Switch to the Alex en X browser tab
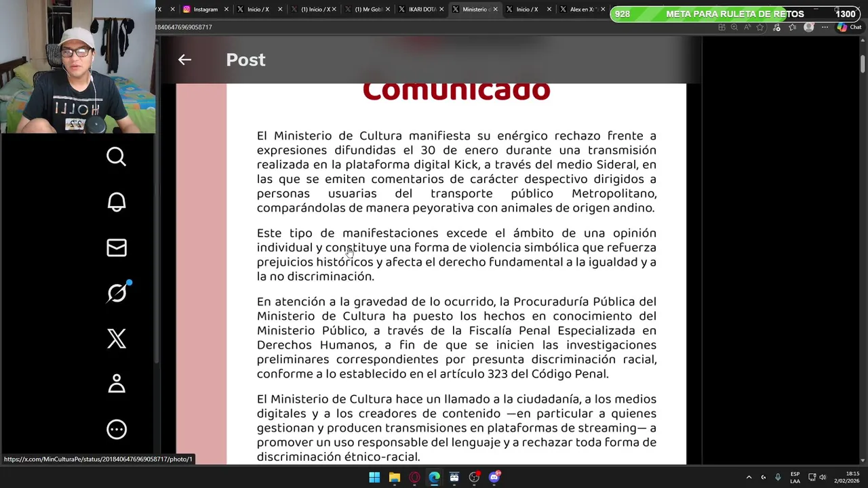Screen dimensions: 868x488 click(583, 9)
